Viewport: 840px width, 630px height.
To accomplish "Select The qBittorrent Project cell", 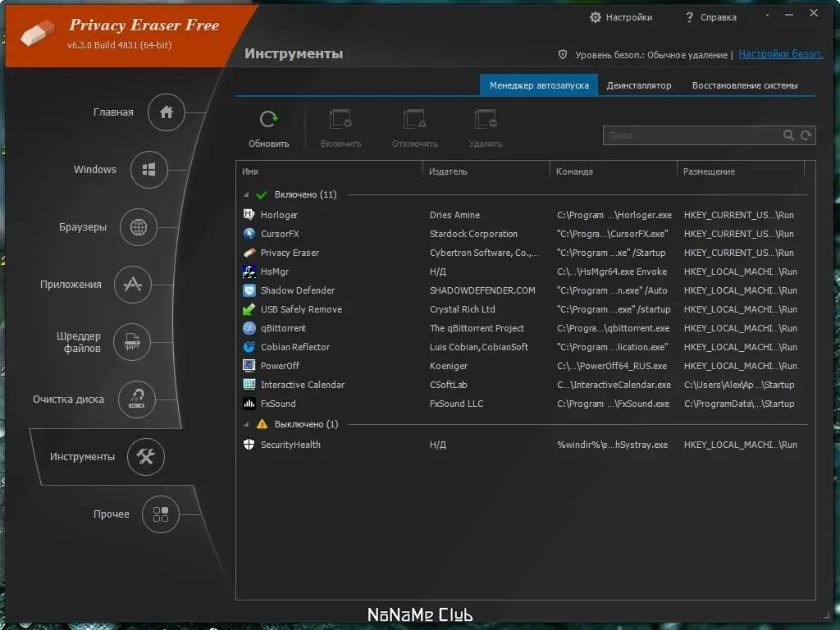I will pos(477,328).
